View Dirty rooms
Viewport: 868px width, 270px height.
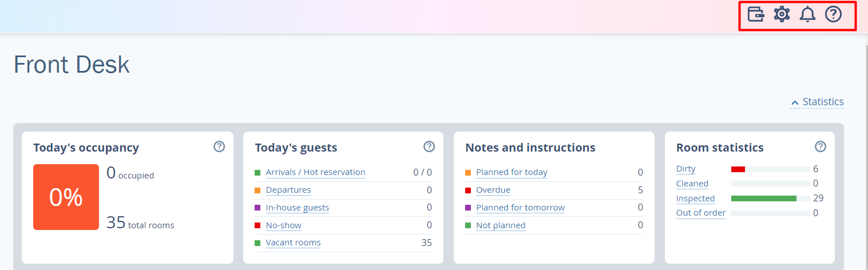[685, 169]
